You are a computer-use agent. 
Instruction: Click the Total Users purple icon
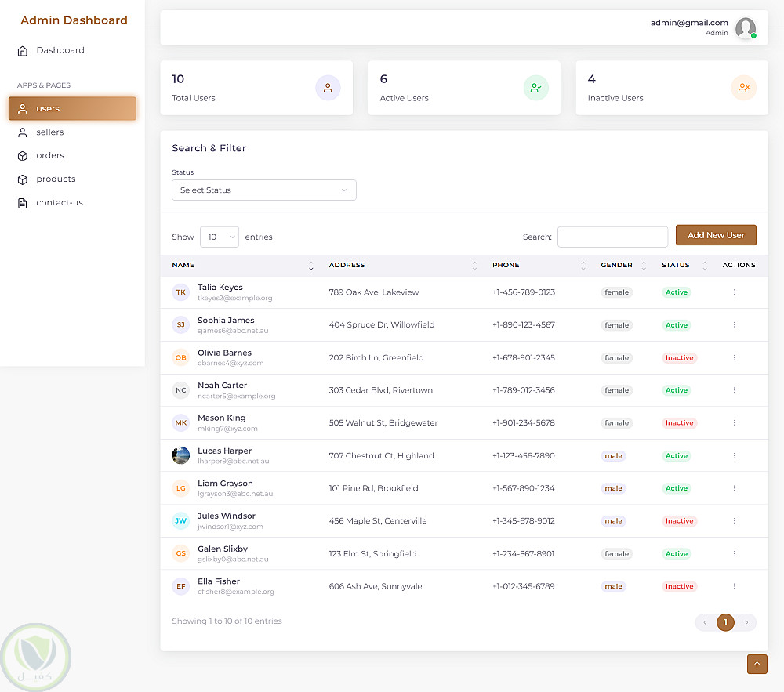(328, 88)
